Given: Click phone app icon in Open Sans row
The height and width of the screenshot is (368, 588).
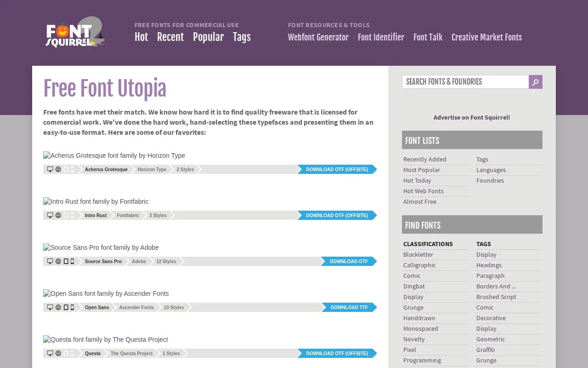Looking at the screenshot, I should click(x=72, y=307).
